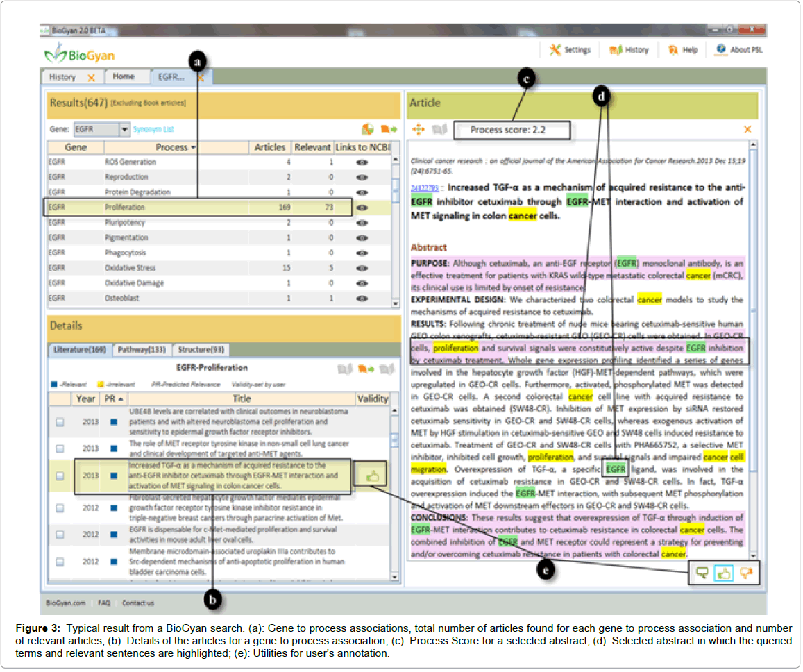View NCBI link for ROS Generation row
The width and height of the screenshot is (803, 672).
tap(362, 162)
